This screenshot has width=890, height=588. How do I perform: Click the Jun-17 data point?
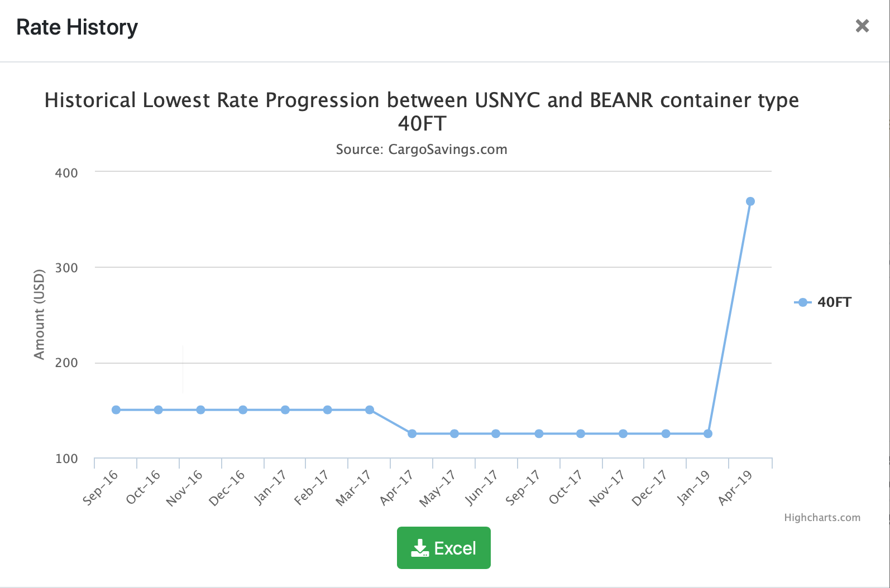pyautogui.click(x=496, y=433)
